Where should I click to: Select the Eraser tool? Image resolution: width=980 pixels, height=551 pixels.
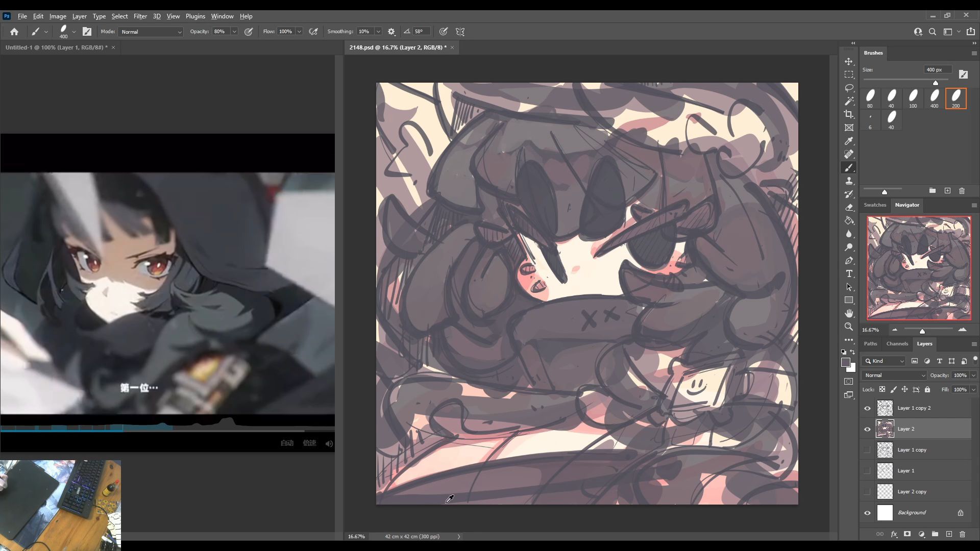(849, 207)
